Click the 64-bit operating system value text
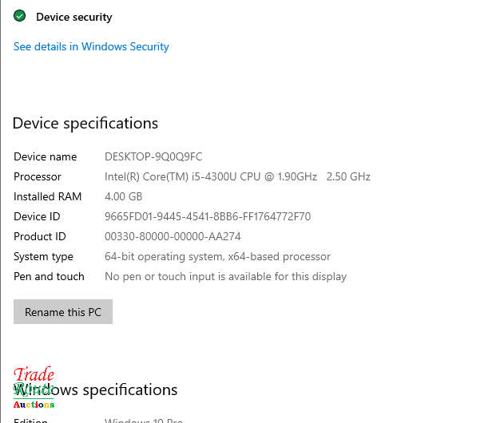Viewport: 504px width, 423px height. coord(217,256)
